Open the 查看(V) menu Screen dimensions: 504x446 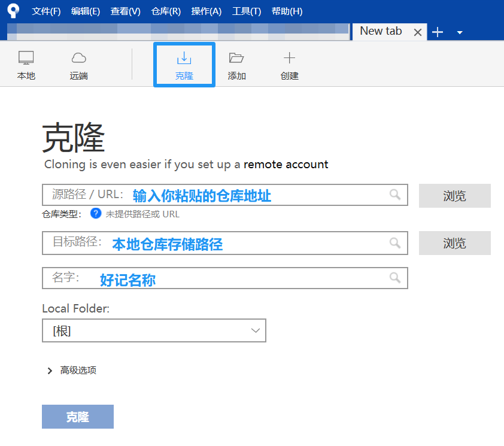tap(125, 11)
